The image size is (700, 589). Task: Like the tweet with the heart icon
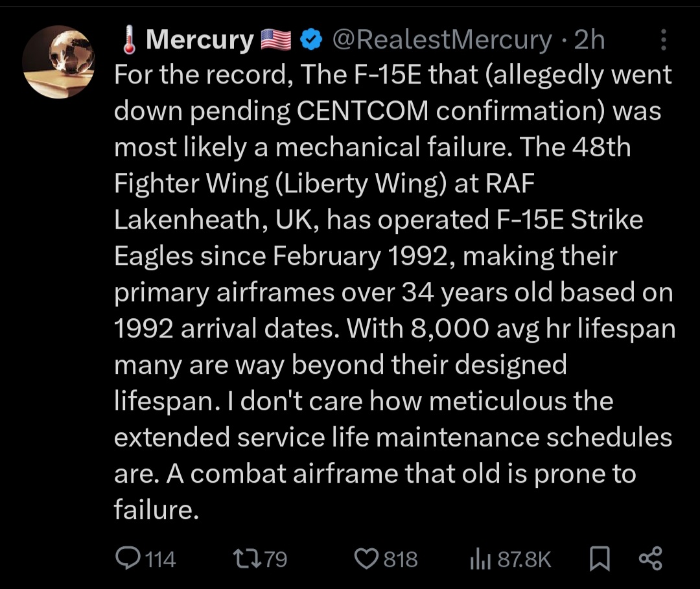366,559
